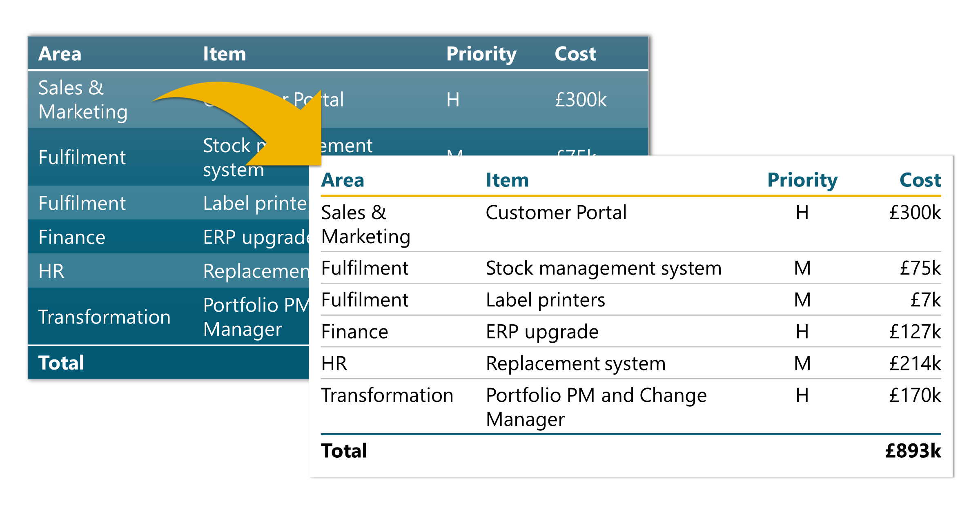Click the Priority header in the white table
980x514 pixels.
pos(802,180)
